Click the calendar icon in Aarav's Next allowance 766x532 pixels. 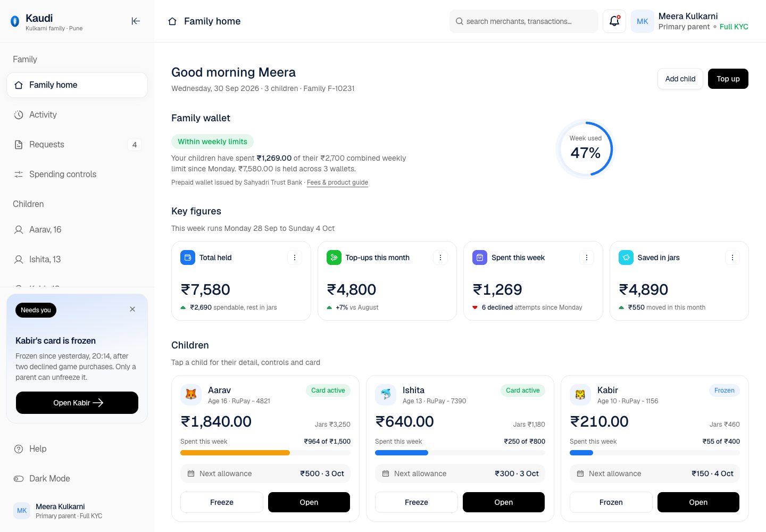(191, 473)
